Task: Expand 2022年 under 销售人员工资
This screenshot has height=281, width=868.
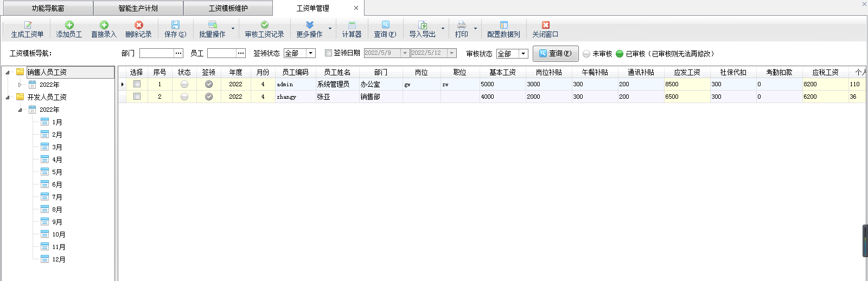Action: click(20, 85)
